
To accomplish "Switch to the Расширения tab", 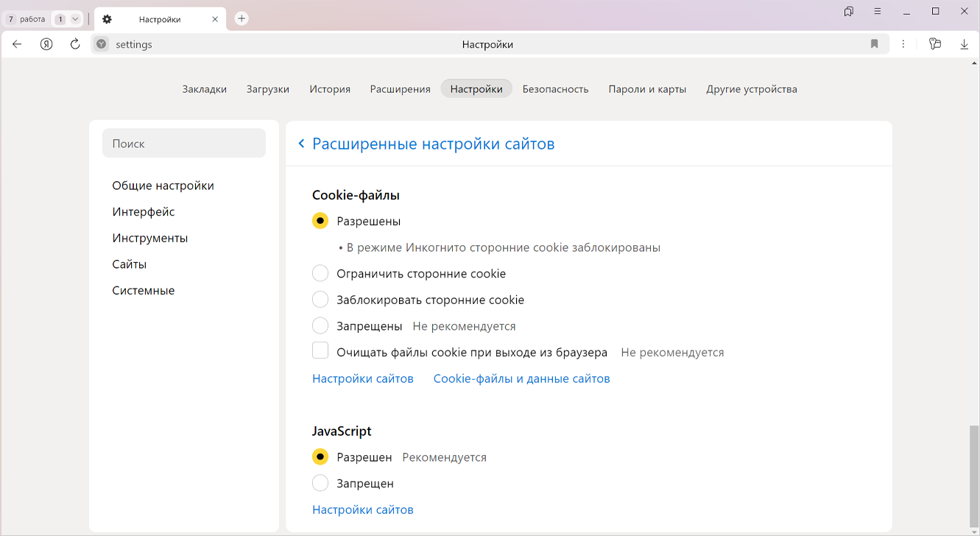I will pyautogui.click(x=400, y=89).
